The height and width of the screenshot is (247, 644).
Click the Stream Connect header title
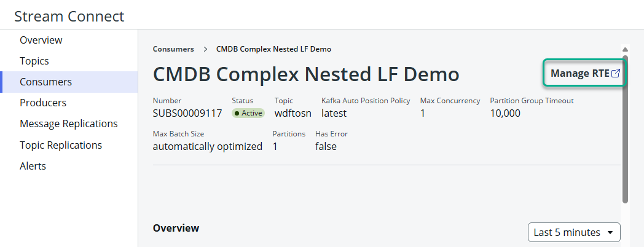[69, 16]
